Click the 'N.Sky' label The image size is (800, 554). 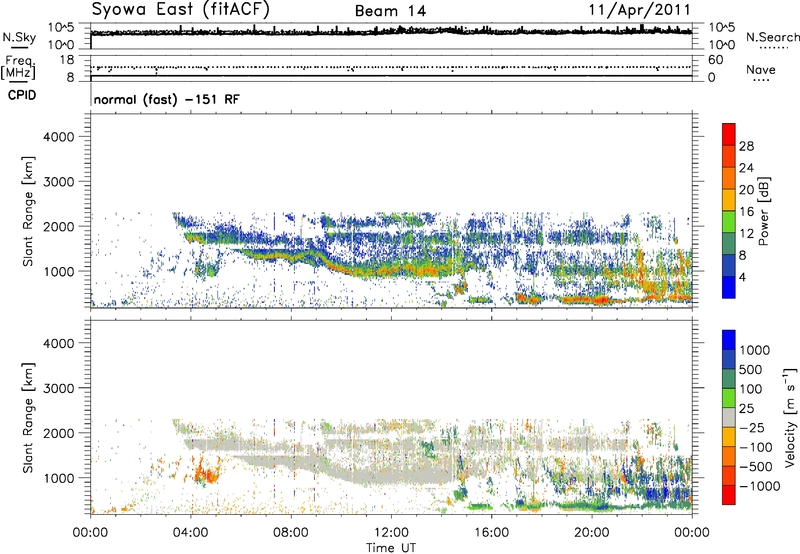click(x=19, y=37)
